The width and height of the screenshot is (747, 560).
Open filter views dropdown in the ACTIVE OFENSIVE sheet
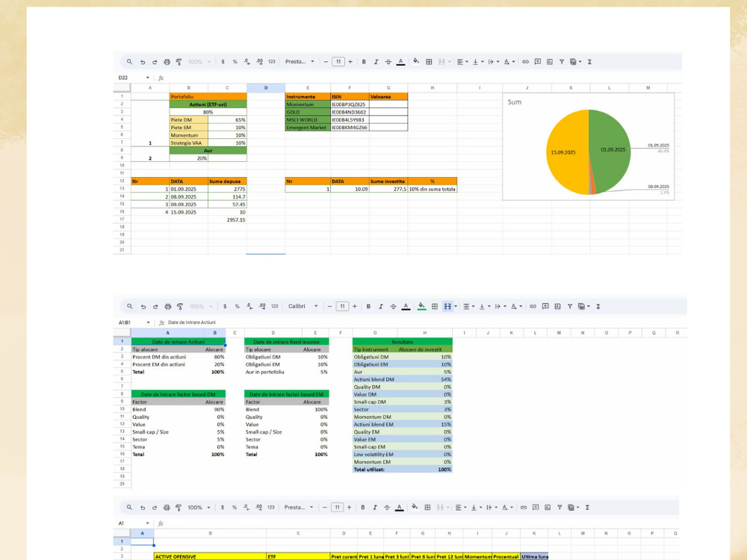573,508
